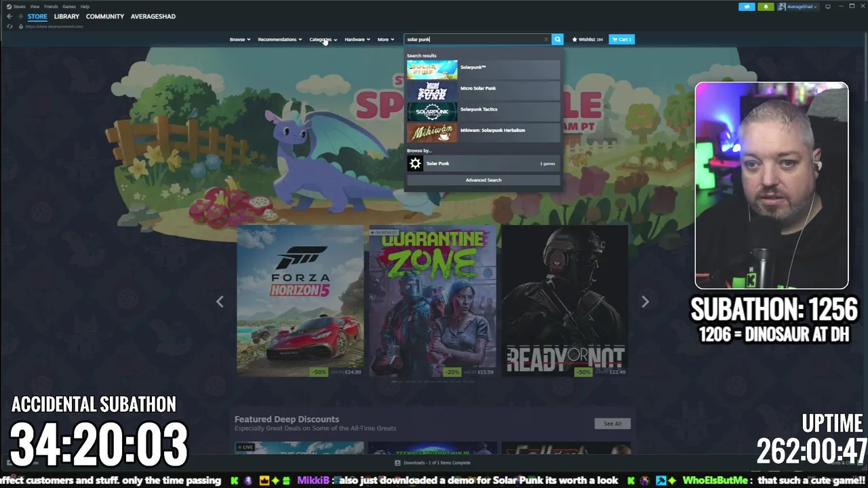Click the Featured Deep Discounts heading
The width and height of the screenshot is (868, 488).
click(x=287, y=419)
